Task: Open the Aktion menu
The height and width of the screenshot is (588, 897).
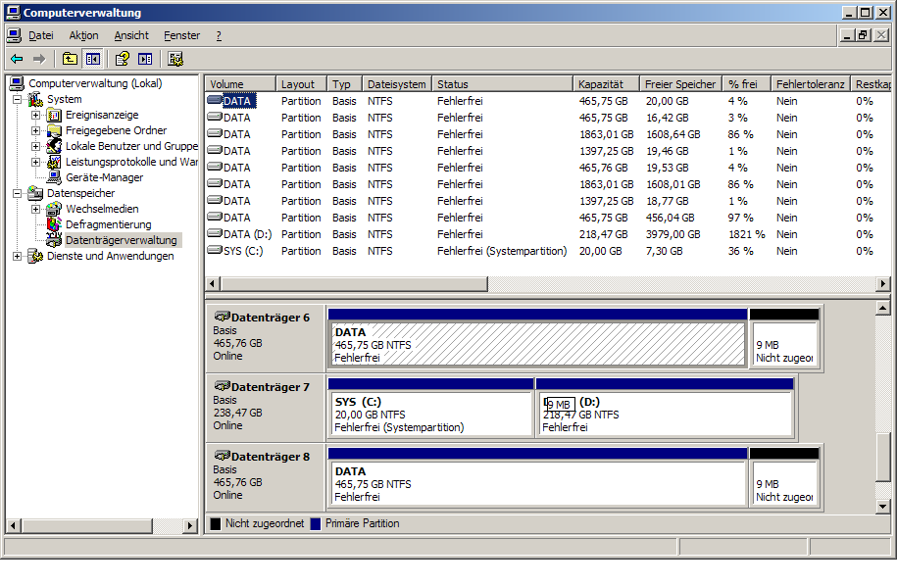Action: point(83,35)
